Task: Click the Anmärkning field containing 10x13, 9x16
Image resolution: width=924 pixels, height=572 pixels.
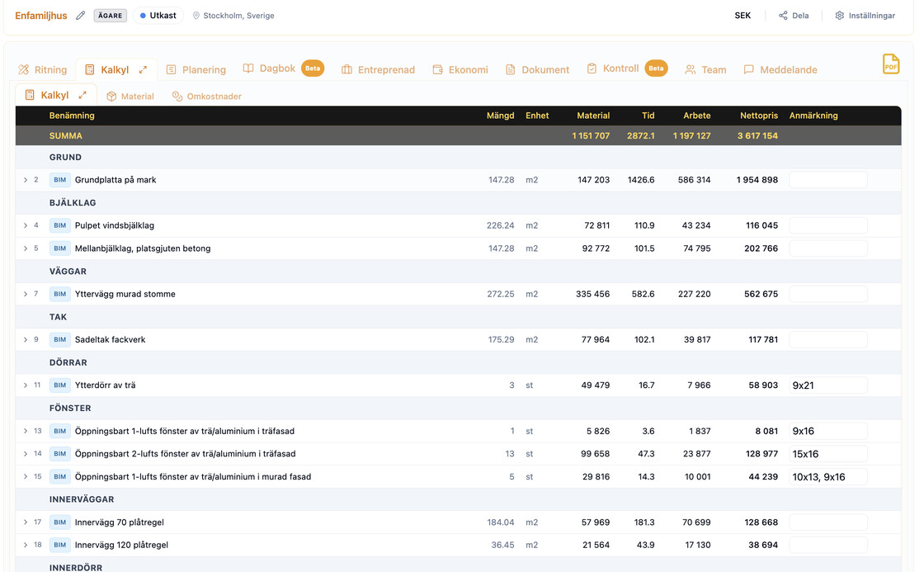Action: 828,476
